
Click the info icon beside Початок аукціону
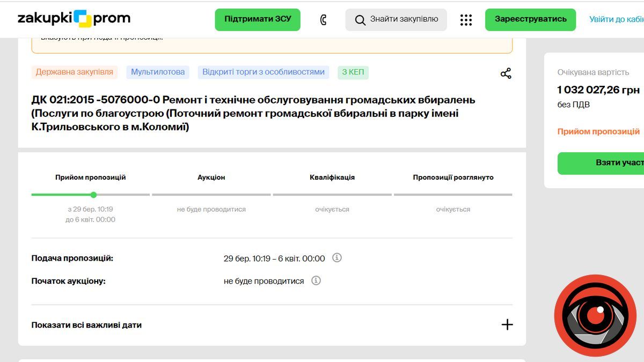click(x=317, y=280)
